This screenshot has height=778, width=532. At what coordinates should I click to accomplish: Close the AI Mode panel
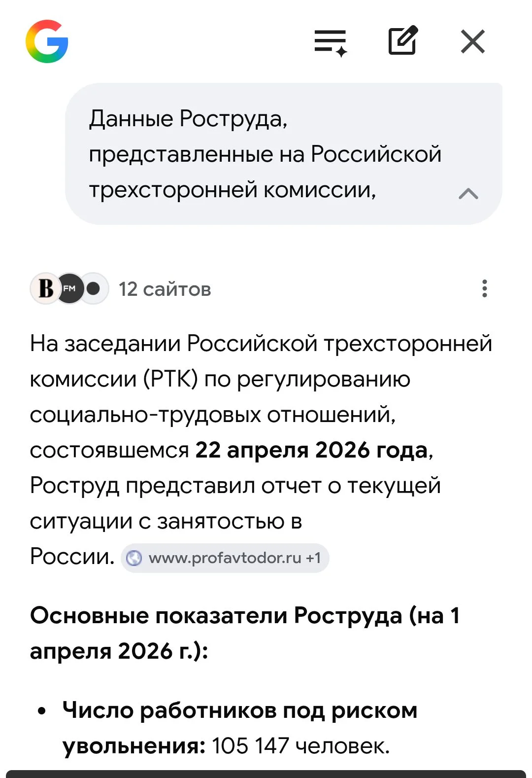[473, 41]
